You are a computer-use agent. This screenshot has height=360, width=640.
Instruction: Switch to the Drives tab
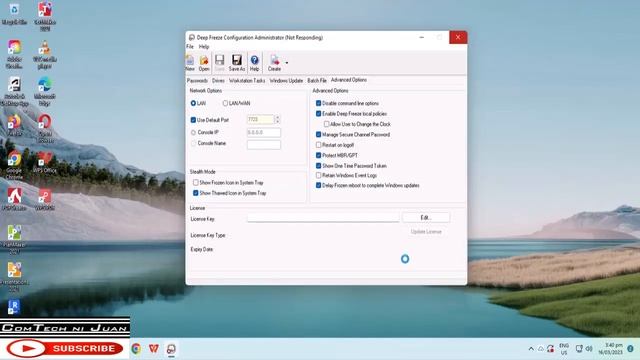[218, 81]
